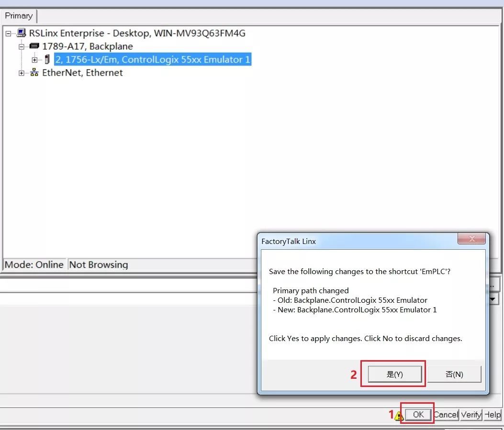Expand the 1756-Lx/Em Emulator 1 node

pos(34,60)
